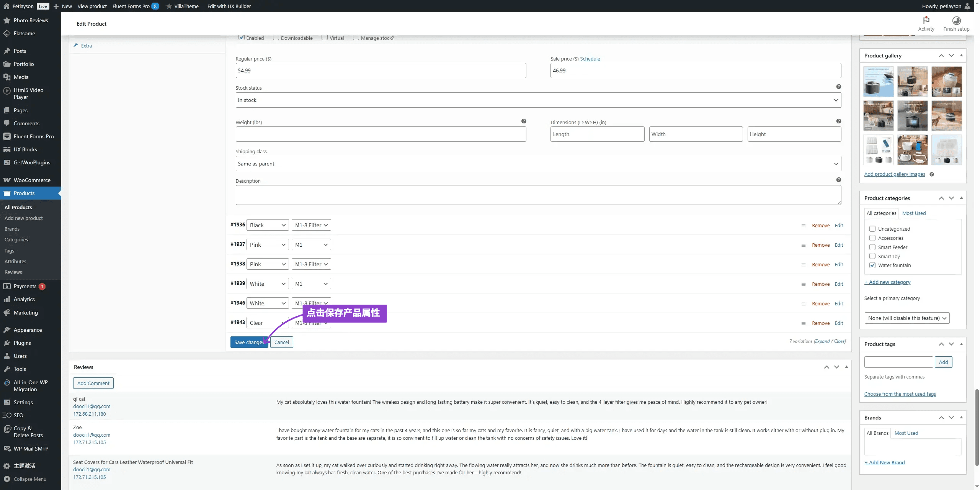Open Add new product submenu item
This screenshot has width=980, height=490.
(x=24, y=218)
